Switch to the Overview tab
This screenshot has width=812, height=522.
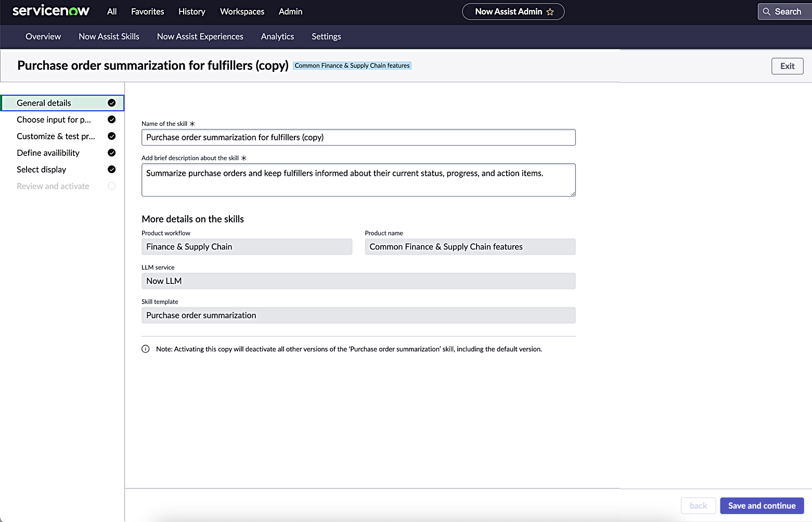43,36
